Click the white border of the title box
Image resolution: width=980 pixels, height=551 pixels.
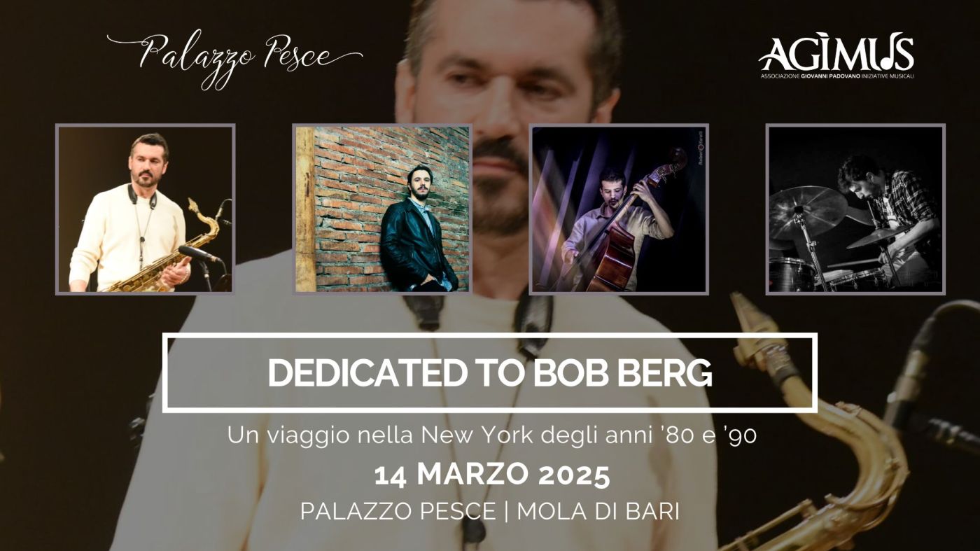pyautogui.click(x=490, y=336)
